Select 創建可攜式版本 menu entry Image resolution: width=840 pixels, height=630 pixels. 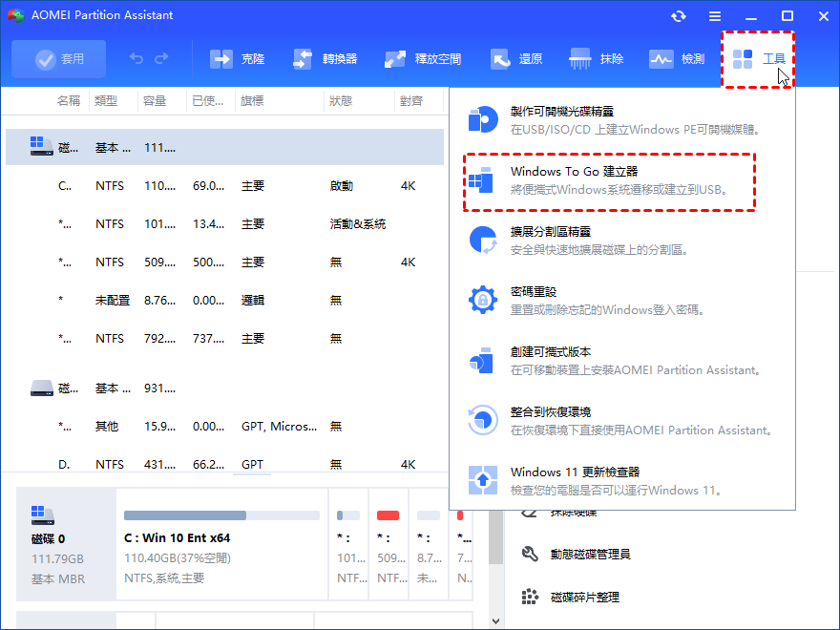pos(621,361)
